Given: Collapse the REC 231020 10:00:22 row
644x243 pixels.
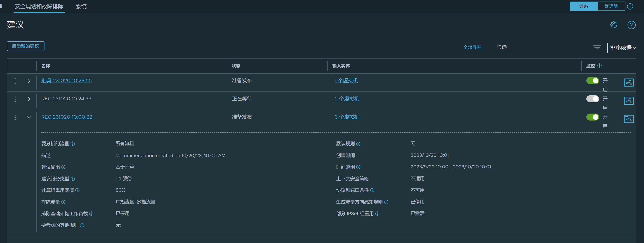Looking at the screenshot, I should click(x=29, y=117).
